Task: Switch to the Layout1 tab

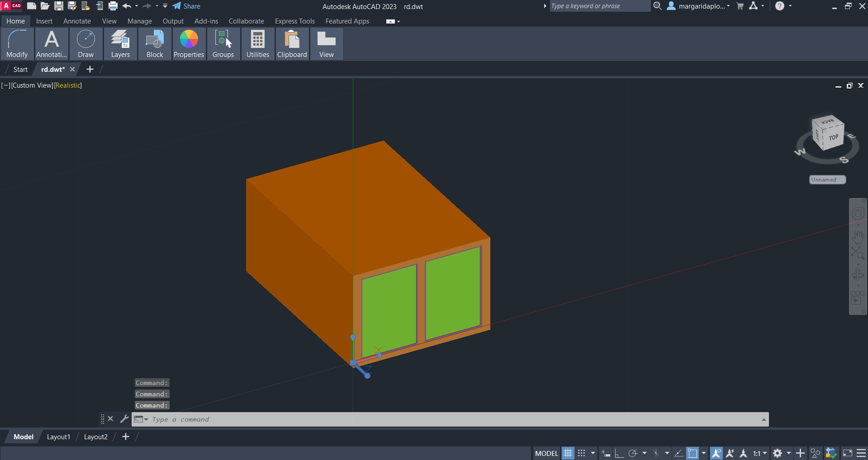Action: click(58, 437)
